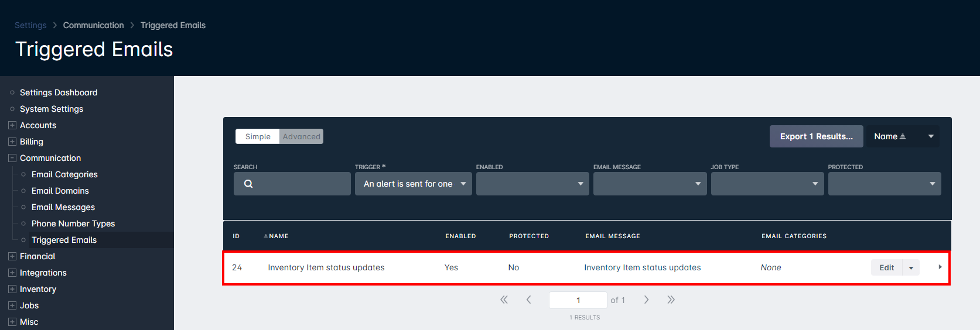The height and width of the screenshot is (330, 980).
Task: Open Phone Number Types in sidebar
Action: coord(73,224)
